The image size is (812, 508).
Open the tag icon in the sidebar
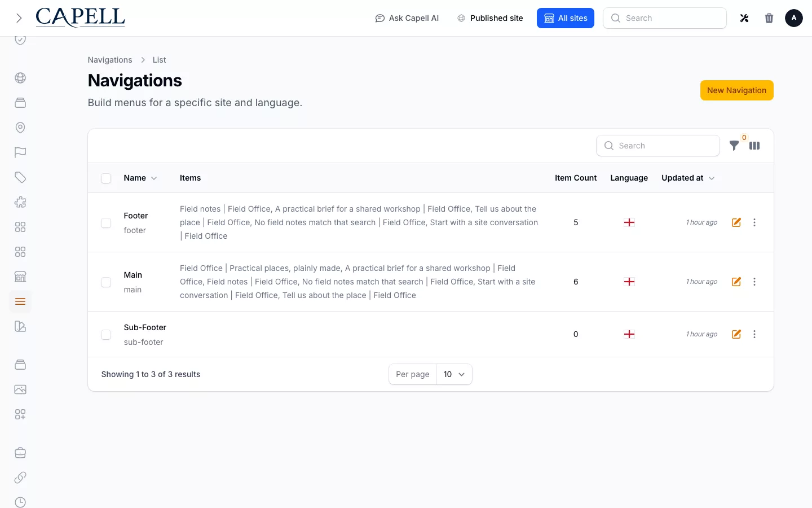click(x=20, y=177)
